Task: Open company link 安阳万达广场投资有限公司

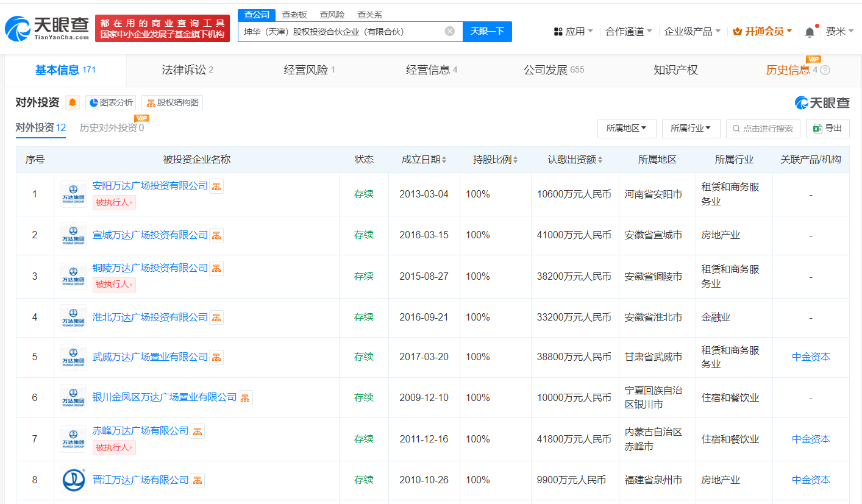Action: (150, 186)
